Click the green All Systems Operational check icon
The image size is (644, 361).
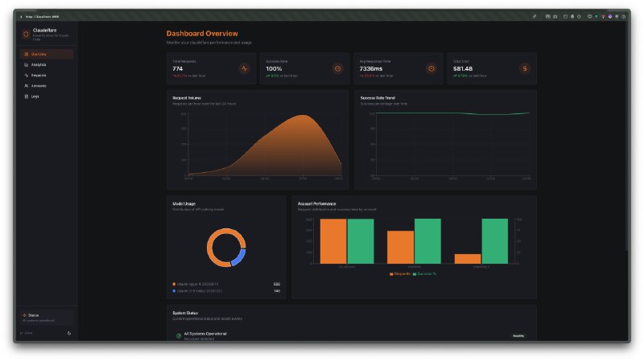[x=179, y=335]
